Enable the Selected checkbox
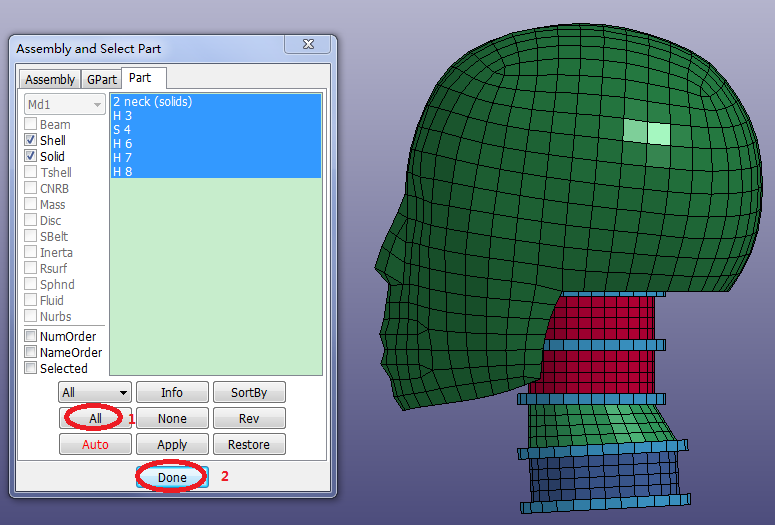 31,369
